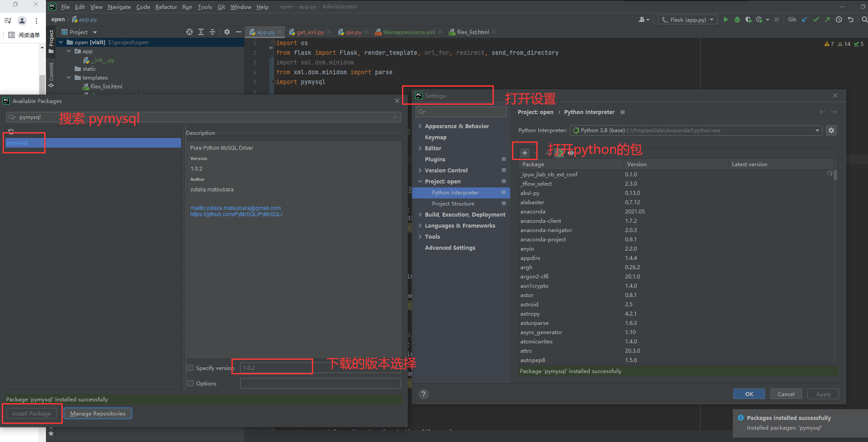Screen dimensions: 868x442
Task: Click the Favorites star icon in left strip
Action: (51, 434)
